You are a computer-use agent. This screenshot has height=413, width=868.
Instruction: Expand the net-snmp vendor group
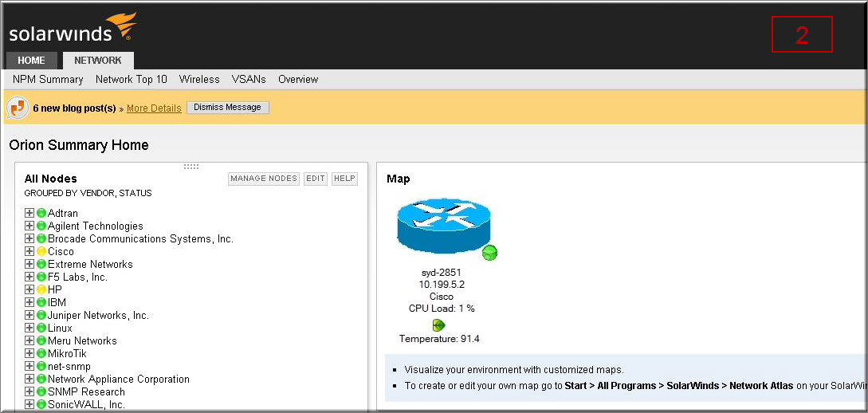(29, 366)
